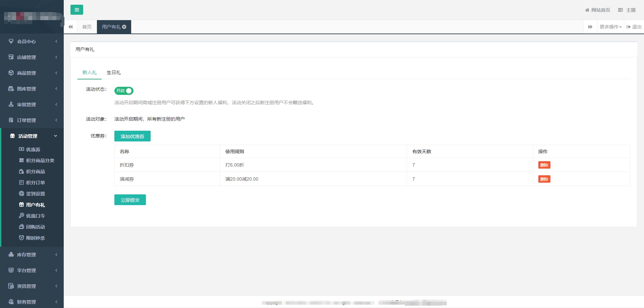
Task: Click the 商品管理 cube icon
Action: [x=11, y=73]
